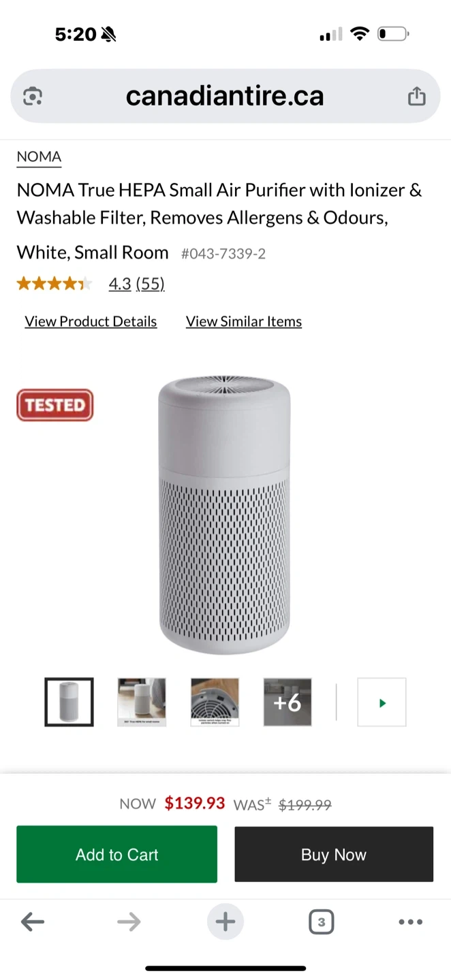The image size is (451, 980).
Task: Open View Product Details link
Action: [91, 321]
